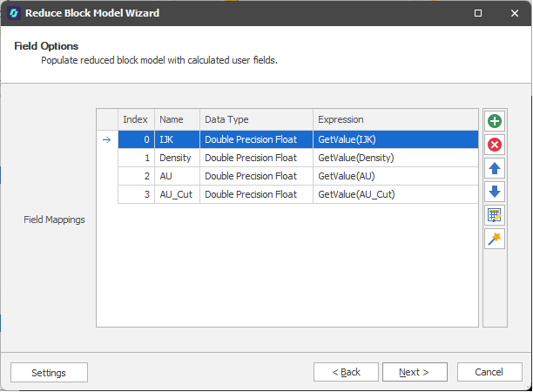This screenshot has height=392, width=533.
Task: Click the red delete field button
Action: 494,145
